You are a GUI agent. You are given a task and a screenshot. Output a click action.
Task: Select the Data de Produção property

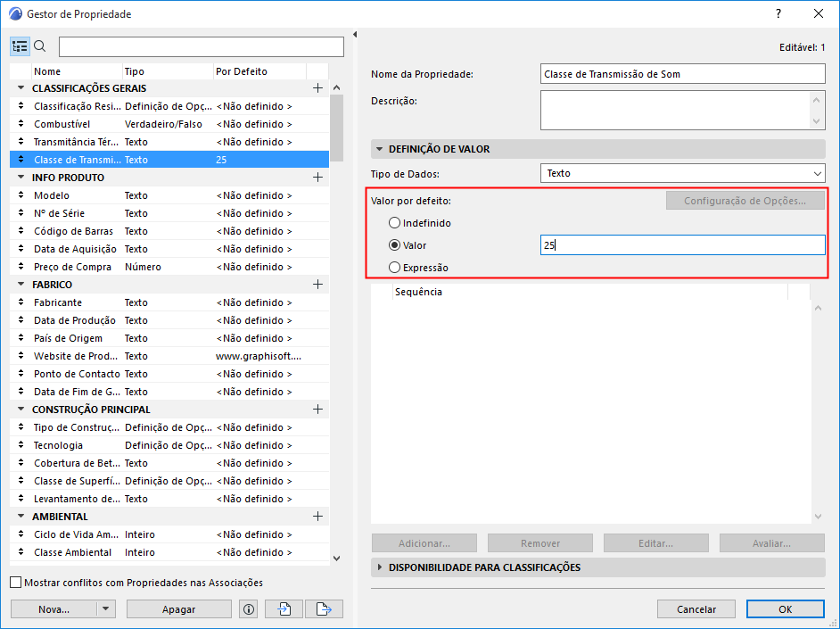click(x=169, y=320)
